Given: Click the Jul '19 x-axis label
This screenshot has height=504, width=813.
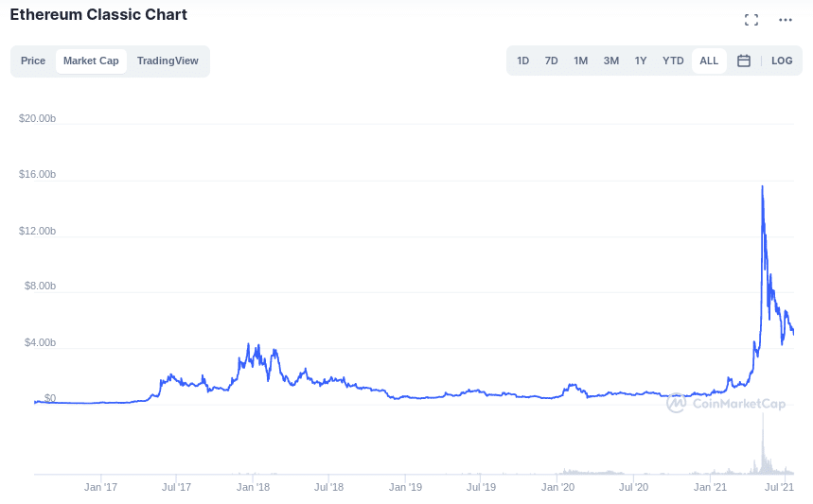Looking at the screenshot, I should (481, 487).
